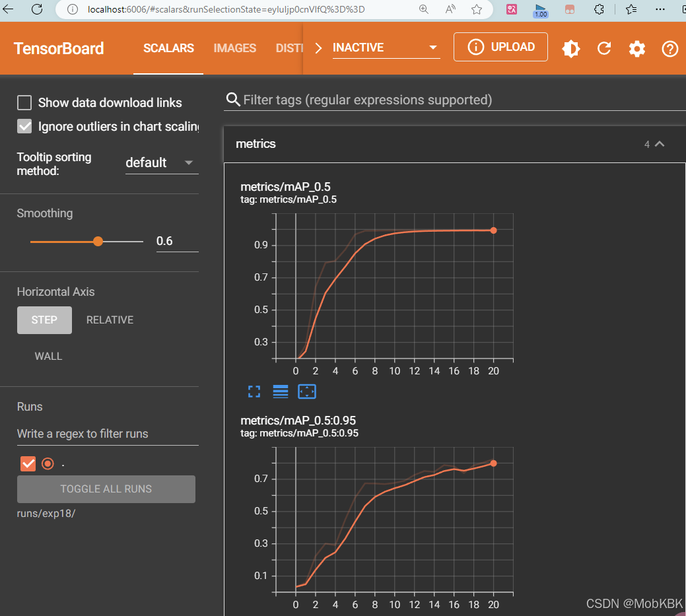Collapse the metrics section
Image resolution: width=686 pixels, height=616 pixels.
(x=660, y=144)
